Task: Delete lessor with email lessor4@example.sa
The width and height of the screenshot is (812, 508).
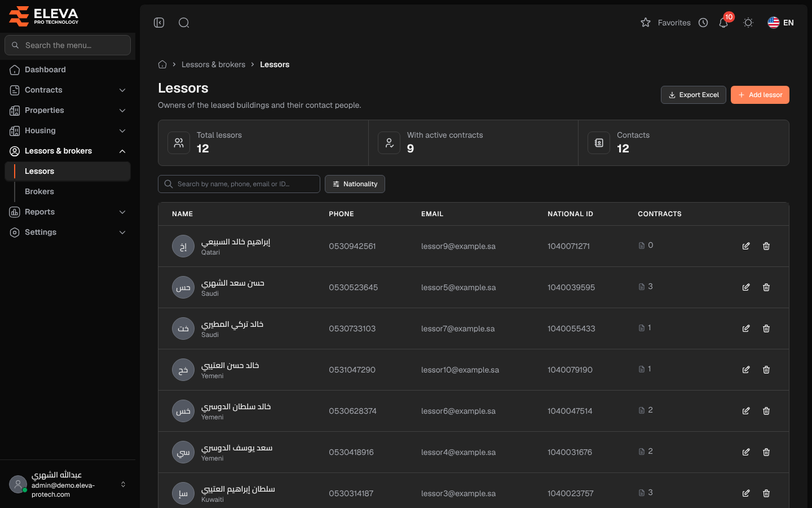Action: (x=766, y=452)
